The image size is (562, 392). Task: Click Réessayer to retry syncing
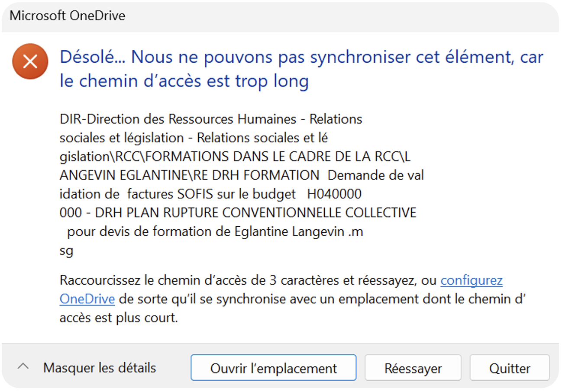(x=413, y=368)
